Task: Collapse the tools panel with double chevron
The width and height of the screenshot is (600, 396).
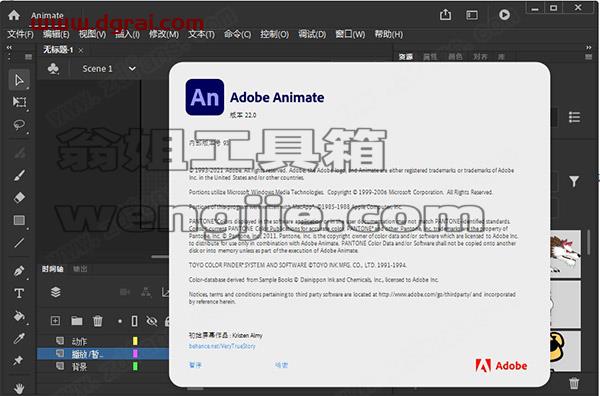Action: [x=9, y=47]
